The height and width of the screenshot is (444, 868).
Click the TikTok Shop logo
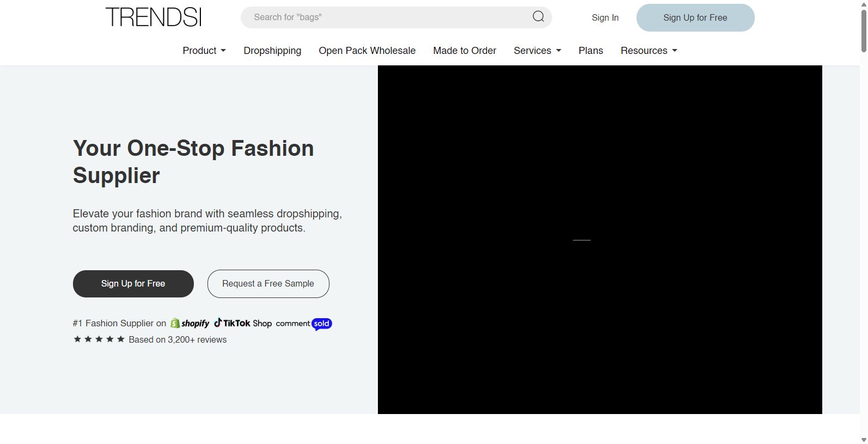coord(243,323)
